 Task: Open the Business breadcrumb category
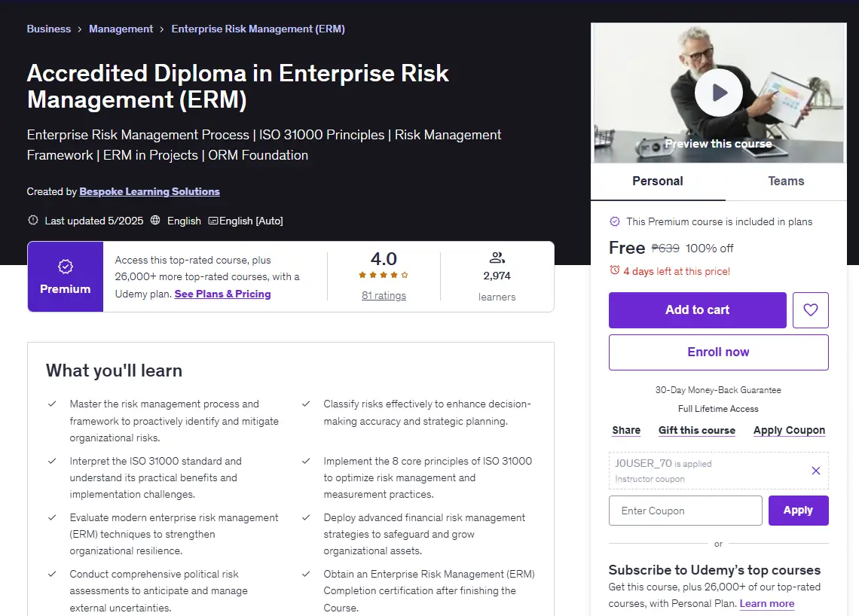49,29
